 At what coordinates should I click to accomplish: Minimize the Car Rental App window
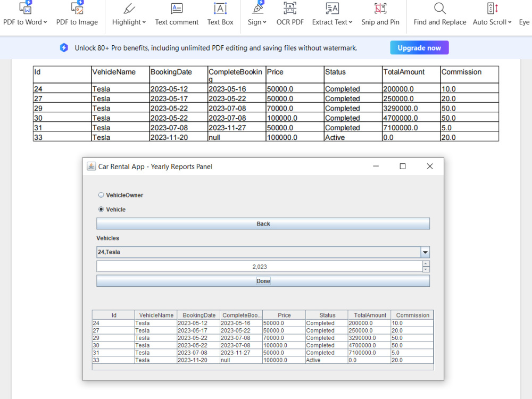(376, 166)
